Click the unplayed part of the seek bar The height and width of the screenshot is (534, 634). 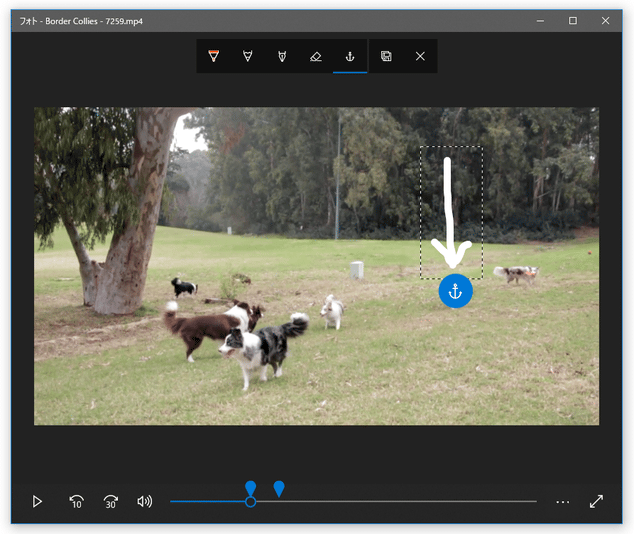pos(420,501)
